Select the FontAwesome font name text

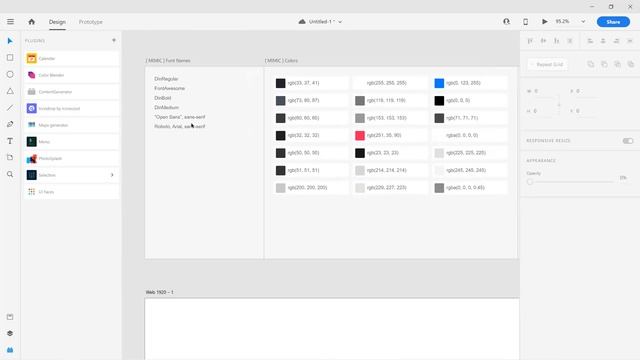[x=169, y=88]
